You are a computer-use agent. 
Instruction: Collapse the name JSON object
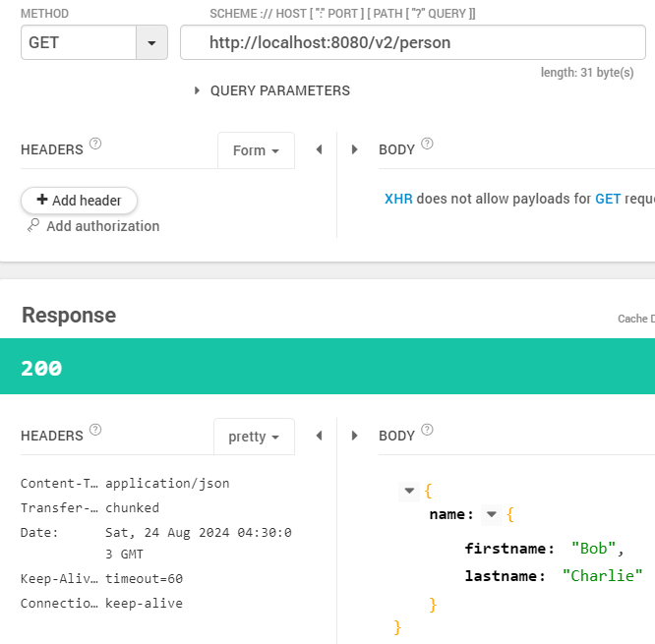point(492,514)
